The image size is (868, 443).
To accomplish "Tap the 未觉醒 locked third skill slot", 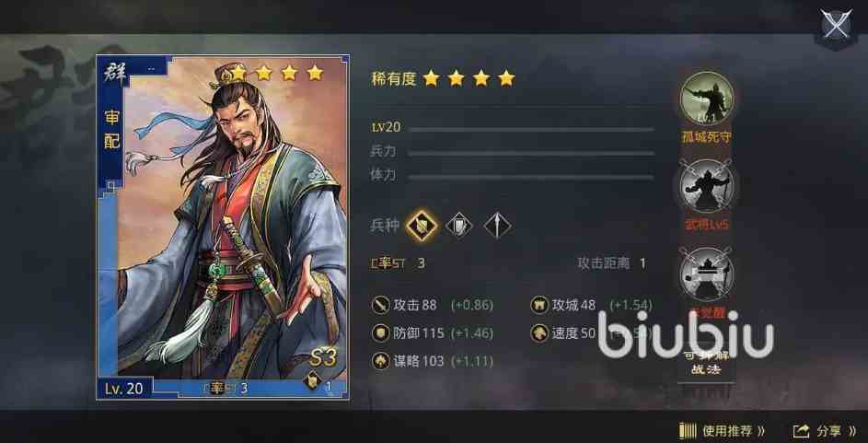I will coord(706,274).
